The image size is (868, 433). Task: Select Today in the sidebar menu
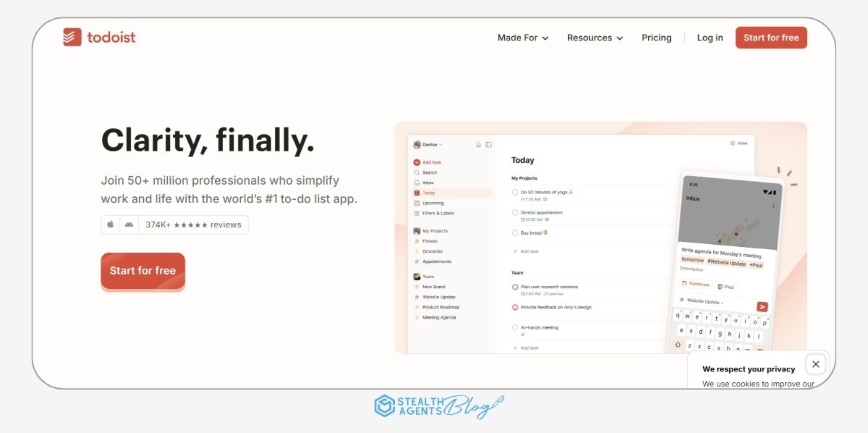(x=430, y=193)
